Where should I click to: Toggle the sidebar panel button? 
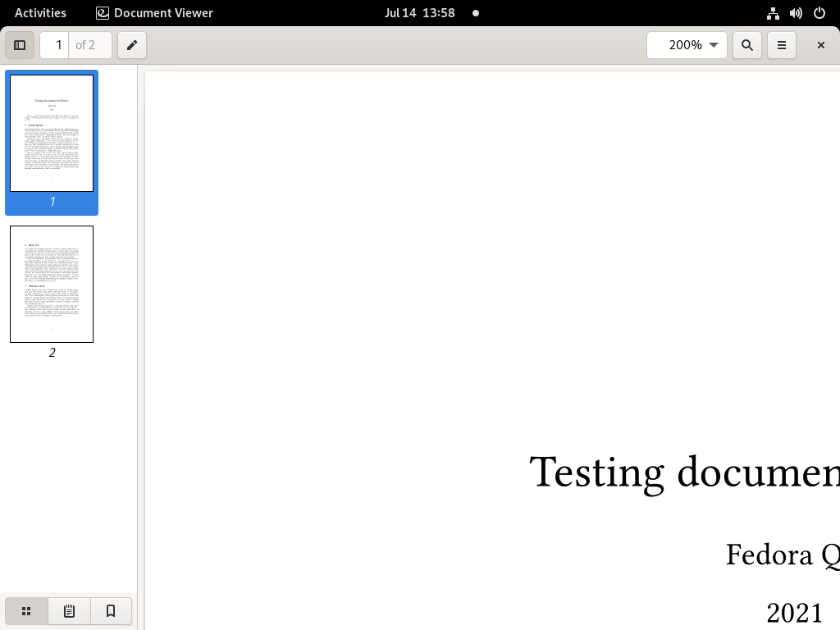tap(20, 45)
